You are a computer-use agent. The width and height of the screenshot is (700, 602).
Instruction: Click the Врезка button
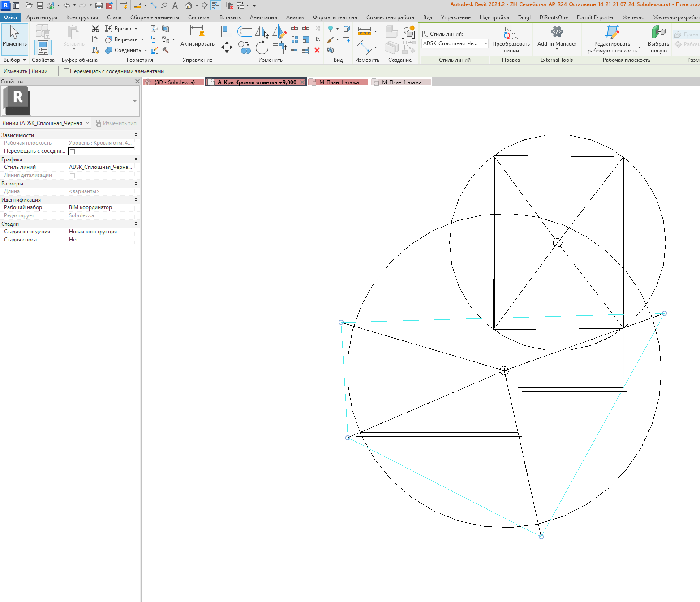tap(118, 29)
